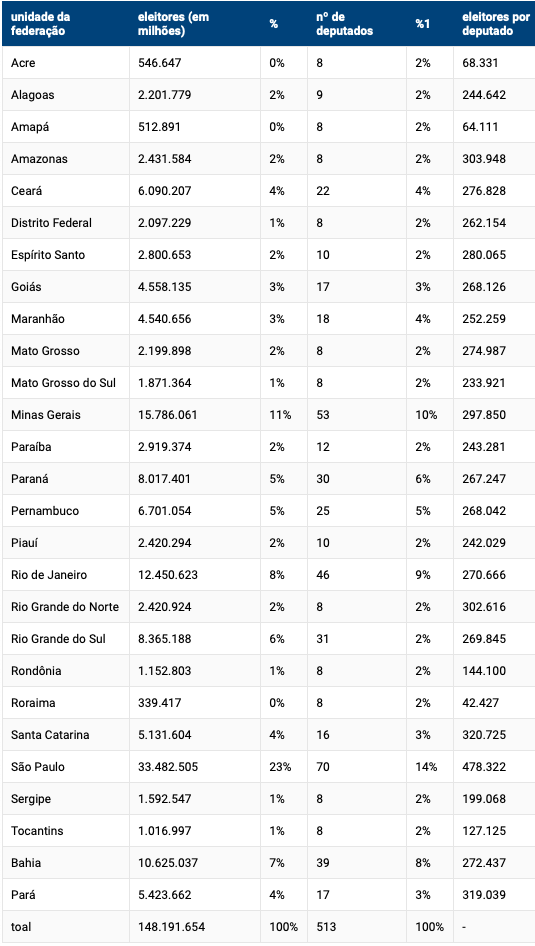The image size is (535, 946).
Task: Click the 'eleitores (em milhões)' column header
Action: click(174, 24)
